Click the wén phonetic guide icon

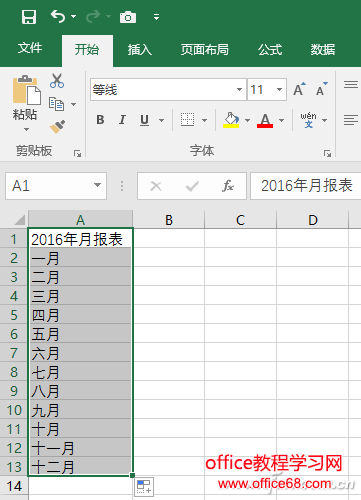pos(308,120)
